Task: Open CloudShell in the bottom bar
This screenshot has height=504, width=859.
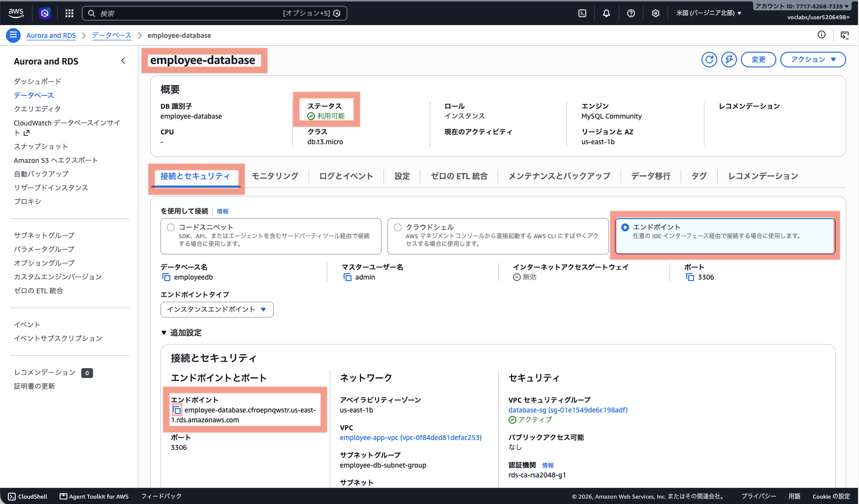Action: [28, 496]
